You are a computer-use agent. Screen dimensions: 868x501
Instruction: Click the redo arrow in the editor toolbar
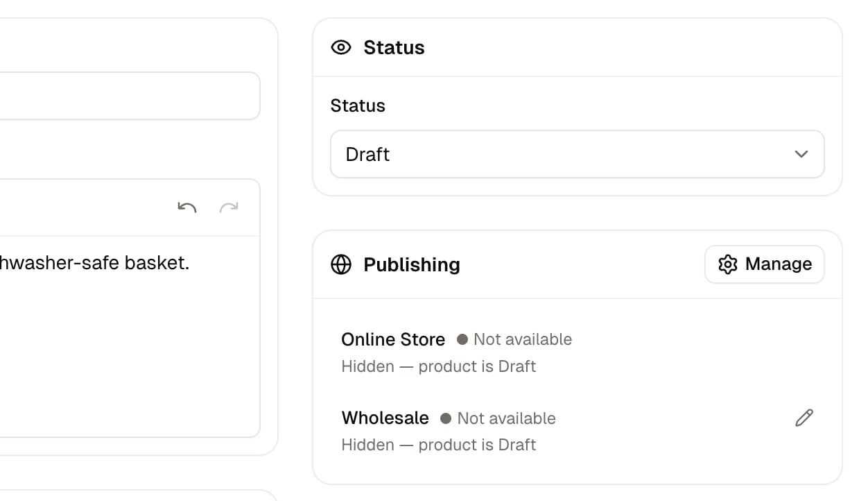click(x=229, y=207)
